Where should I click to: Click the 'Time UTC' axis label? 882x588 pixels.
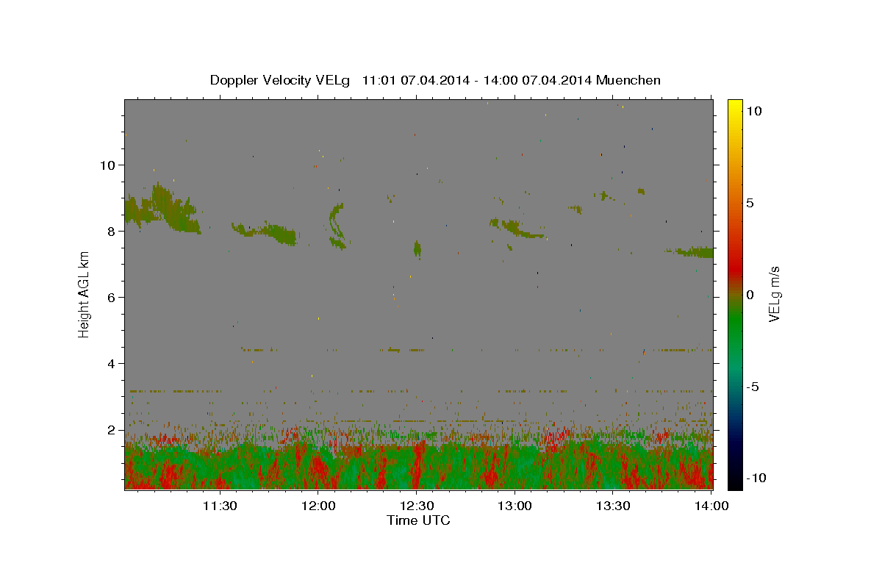pos(418,520)
